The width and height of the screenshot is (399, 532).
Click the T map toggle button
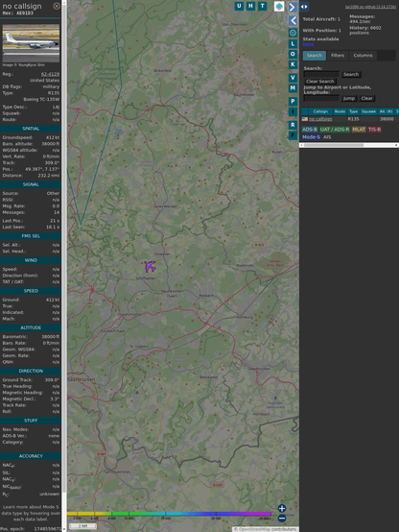coord(263,6)
